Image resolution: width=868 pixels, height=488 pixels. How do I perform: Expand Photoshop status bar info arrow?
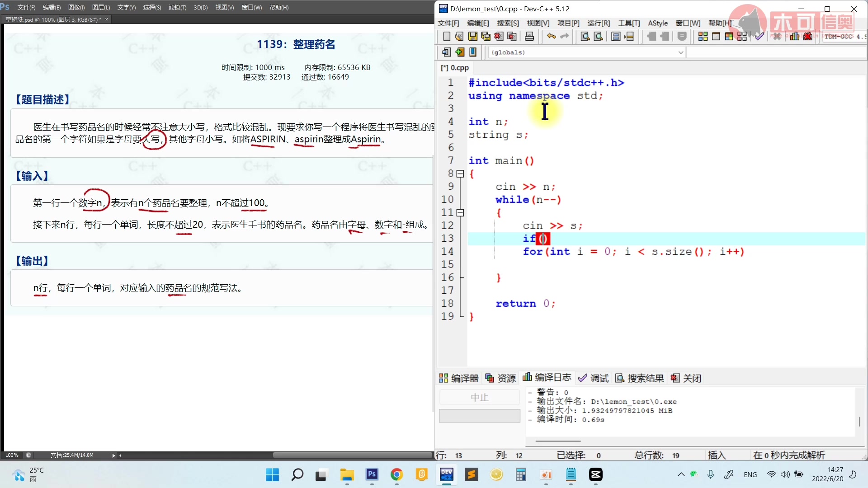[x=113, y=455]
